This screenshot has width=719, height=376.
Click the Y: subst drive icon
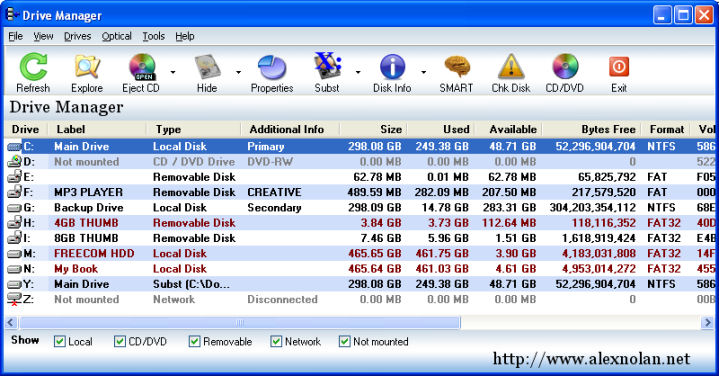14,284
